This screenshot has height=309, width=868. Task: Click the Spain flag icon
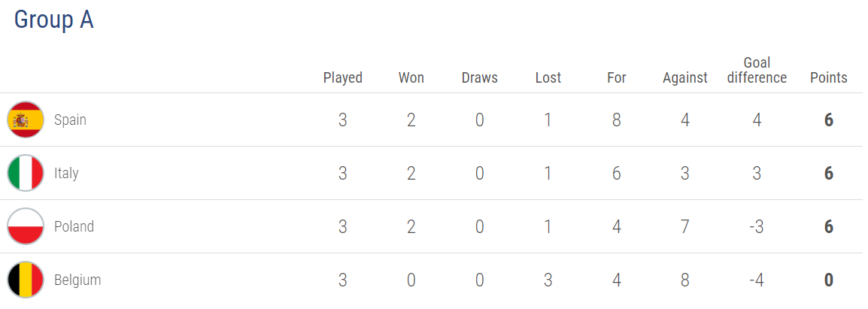click(x=26, y=120)
